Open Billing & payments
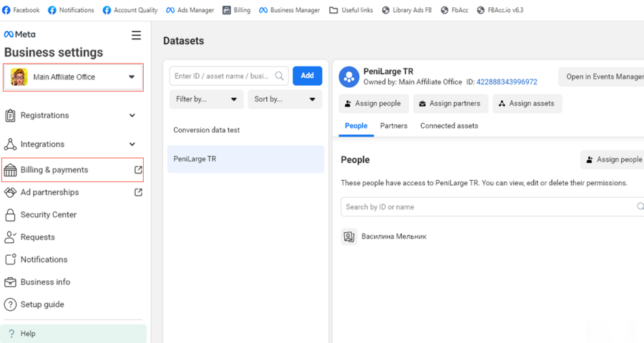Viewport: 644px width, 343px height. 73,170
